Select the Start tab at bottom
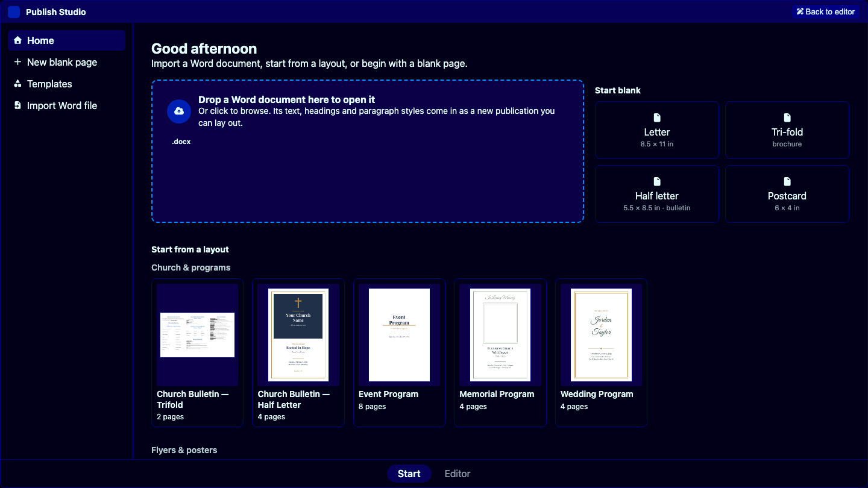The width and height of the screenshot is (868, 488). point(409,474)
